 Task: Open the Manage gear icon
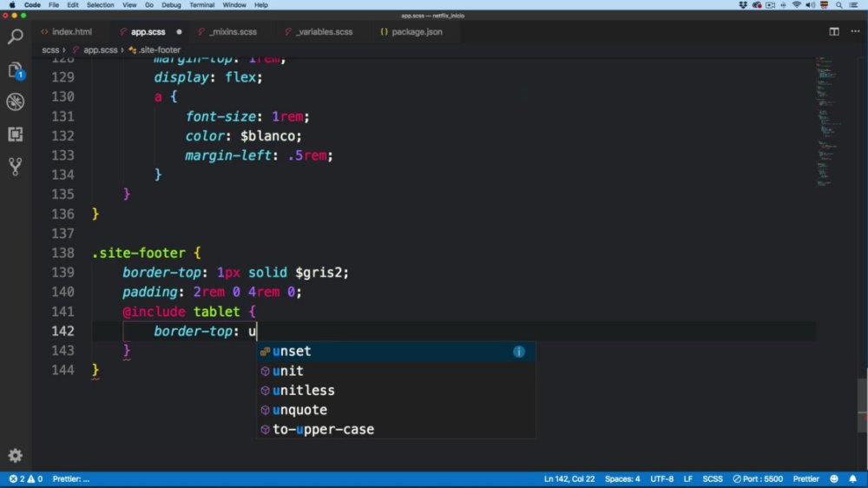16,455
